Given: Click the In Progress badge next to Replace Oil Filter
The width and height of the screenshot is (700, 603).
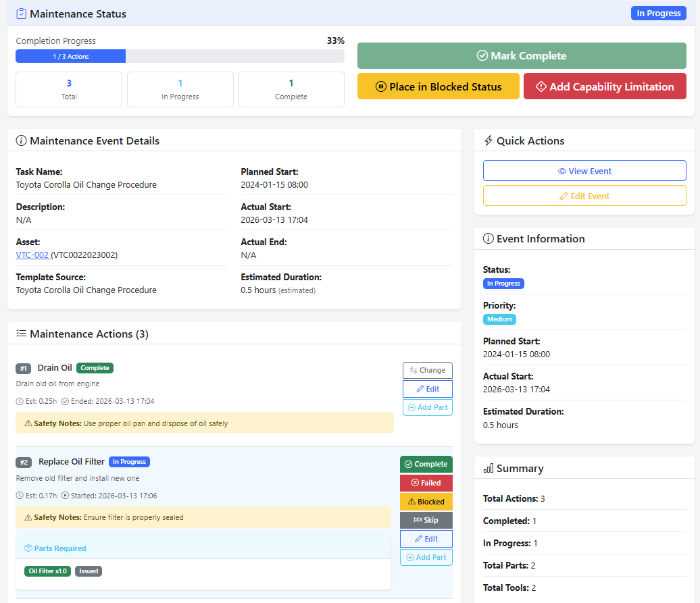Looking at the screenshot, I should point(129,462).
